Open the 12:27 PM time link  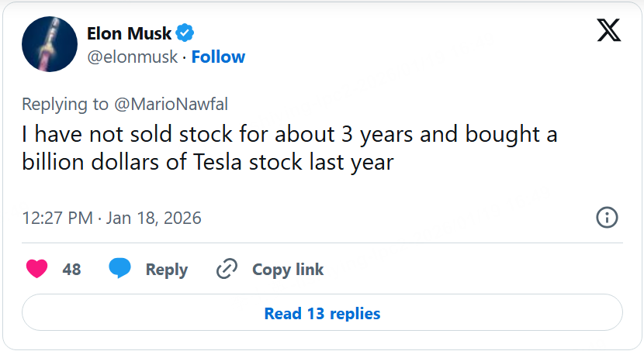pyautogui.click(x=58, y=219)
